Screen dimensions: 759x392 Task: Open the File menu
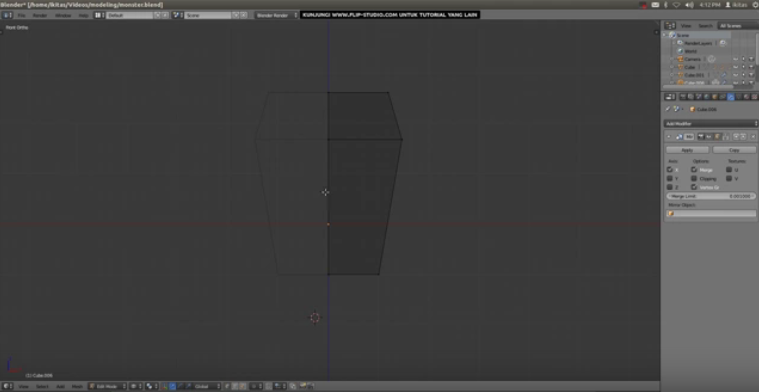click(x=21, y=15)
